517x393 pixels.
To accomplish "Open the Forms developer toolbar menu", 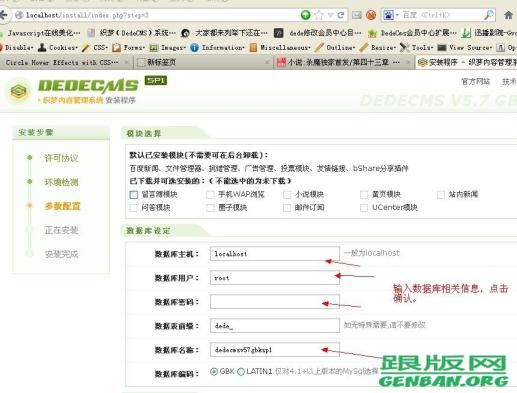I will (x=129, y=48).
